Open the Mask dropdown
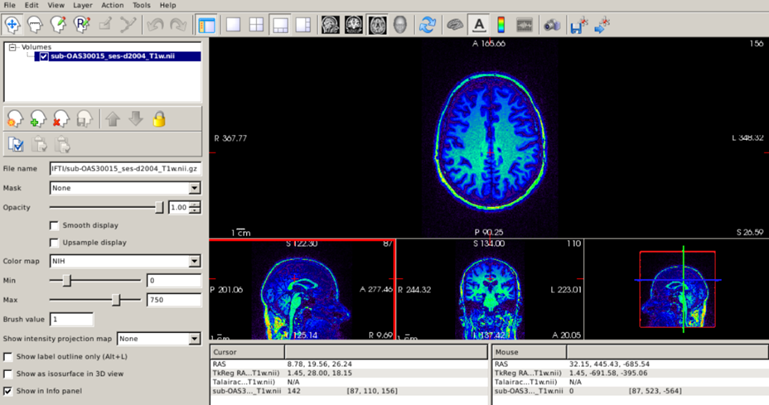The width and height of the screenshot is (769, 405). [125, 188]
